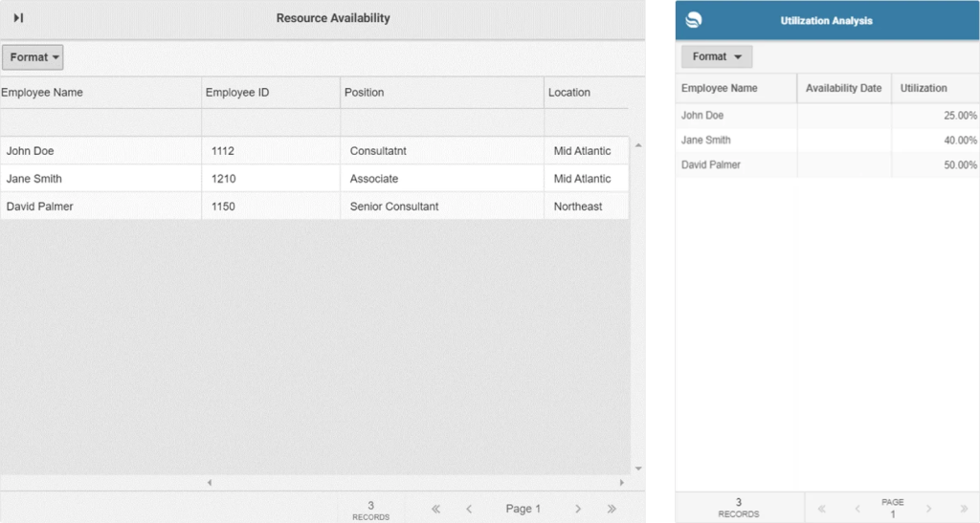Screen dimensions: 980x523
Task: Open Format dropdown in Resource Availability
Action: pyautogui.click(x=34, y=57)
